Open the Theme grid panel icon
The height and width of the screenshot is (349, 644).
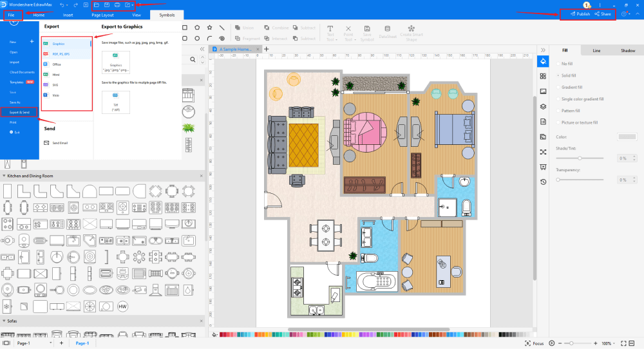pos(543,77)
